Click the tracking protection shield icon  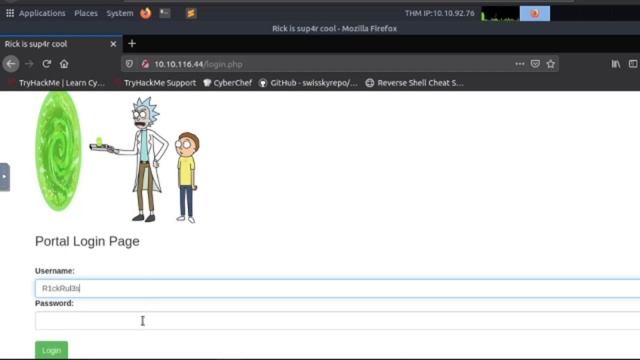[129, 64]
